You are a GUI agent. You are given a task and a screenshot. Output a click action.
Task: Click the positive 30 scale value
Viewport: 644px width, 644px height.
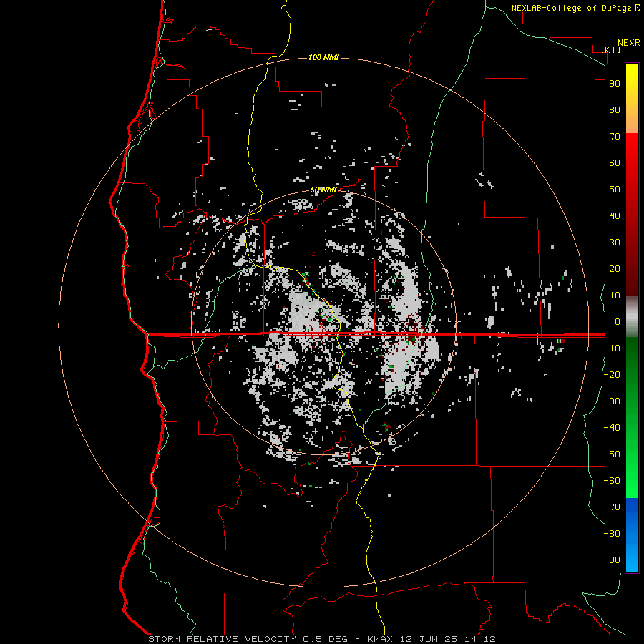click(615, 243)
